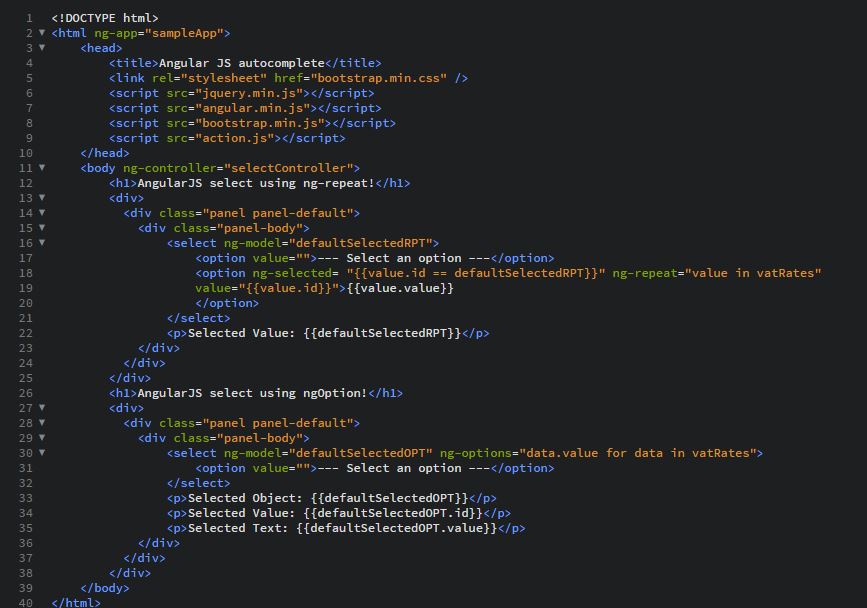Click the closing </select> tag on line 21
Screen dimensions: 867x608
(x=199, y=318)
